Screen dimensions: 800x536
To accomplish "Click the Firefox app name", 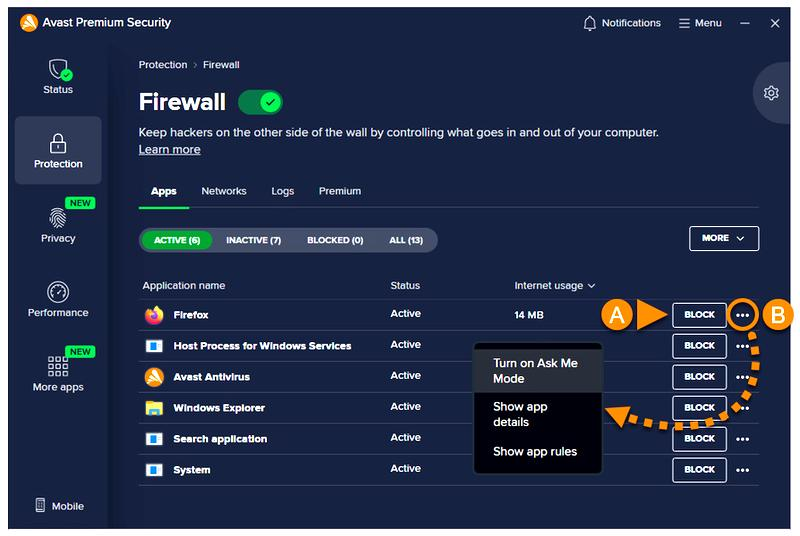I will tap(191, 315).
